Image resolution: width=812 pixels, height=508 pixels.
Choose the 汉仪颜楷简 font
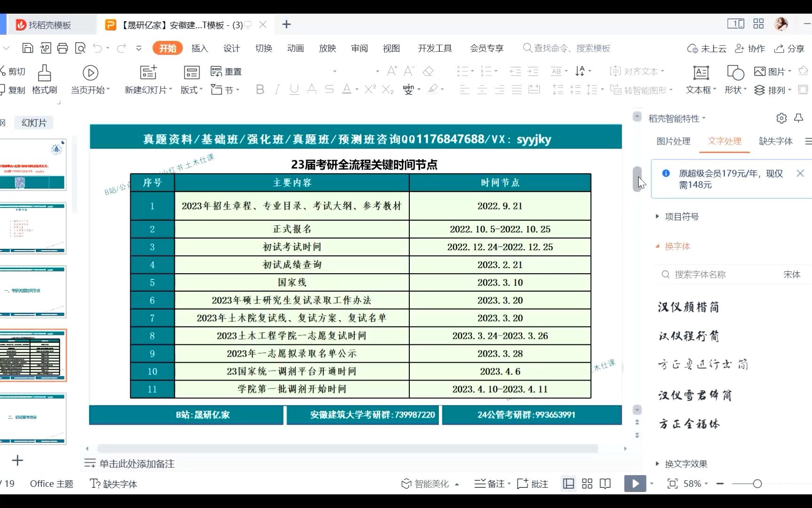tap(688, 307)
